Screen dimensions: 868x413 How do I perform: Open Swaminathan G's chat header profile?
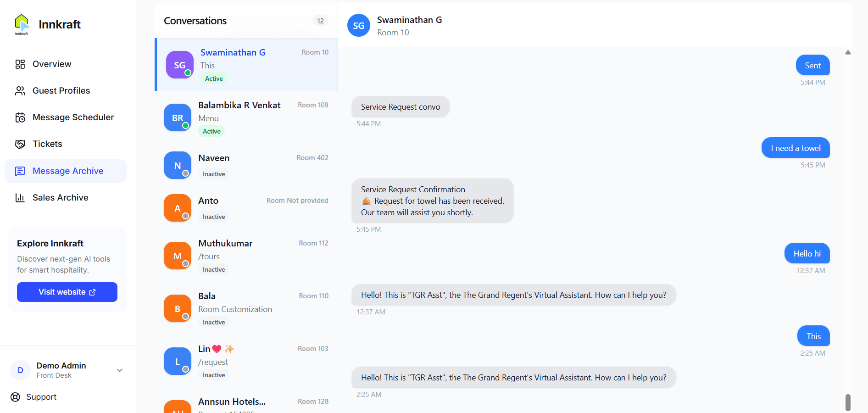click(358, 25)
